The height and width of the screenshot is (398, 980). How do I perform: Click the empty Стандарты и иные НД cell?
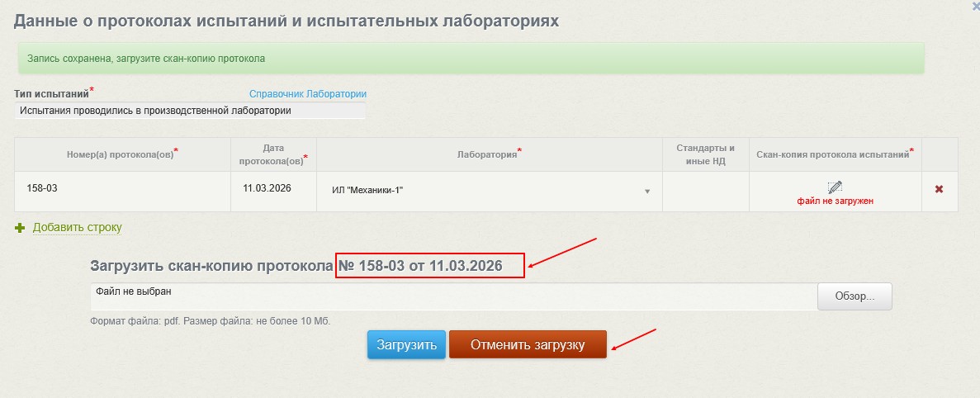click(705, 189)
